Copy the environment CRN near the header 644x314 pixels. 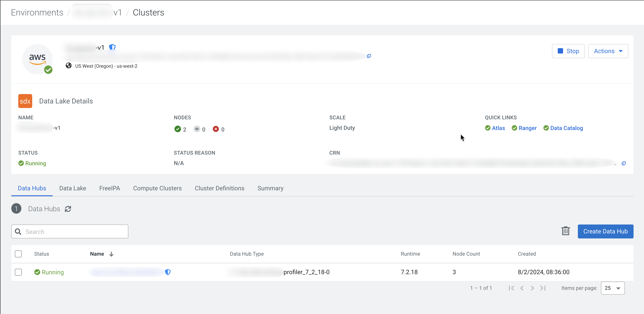(x=369, y=56)
